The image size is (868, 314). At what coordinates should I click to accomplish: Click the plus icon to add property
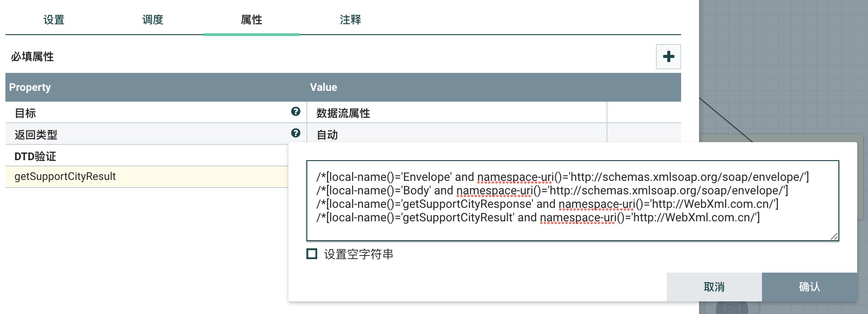pos(668,57)
